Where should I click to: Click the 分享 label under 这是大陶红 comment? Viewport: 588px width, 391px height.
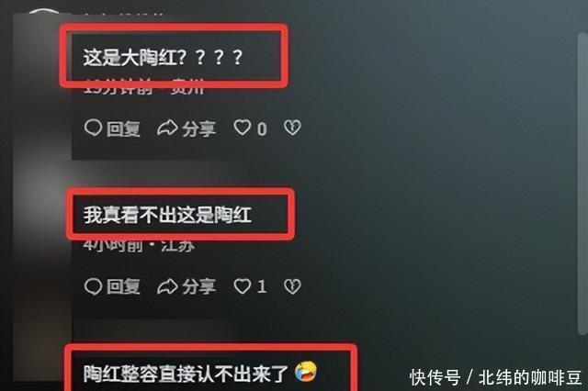(x=199, y=128)
